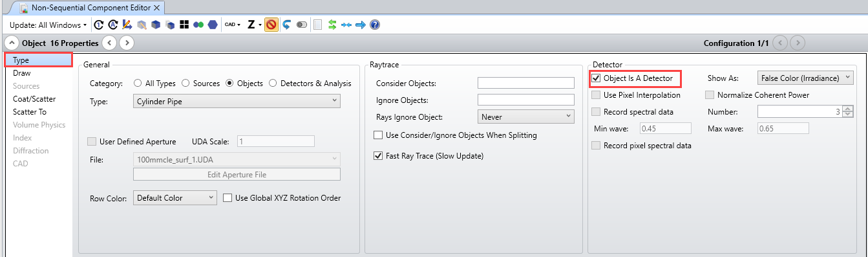
Task: Choose the All Types category radio button
Action: click(x=138, y=83)
